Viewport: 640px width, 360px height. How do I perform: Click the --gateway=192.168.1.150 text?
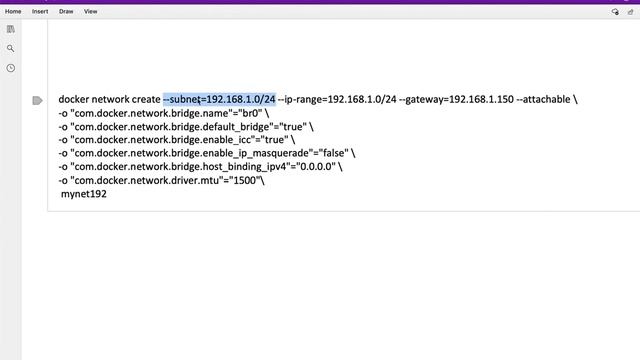click(456, 99)
